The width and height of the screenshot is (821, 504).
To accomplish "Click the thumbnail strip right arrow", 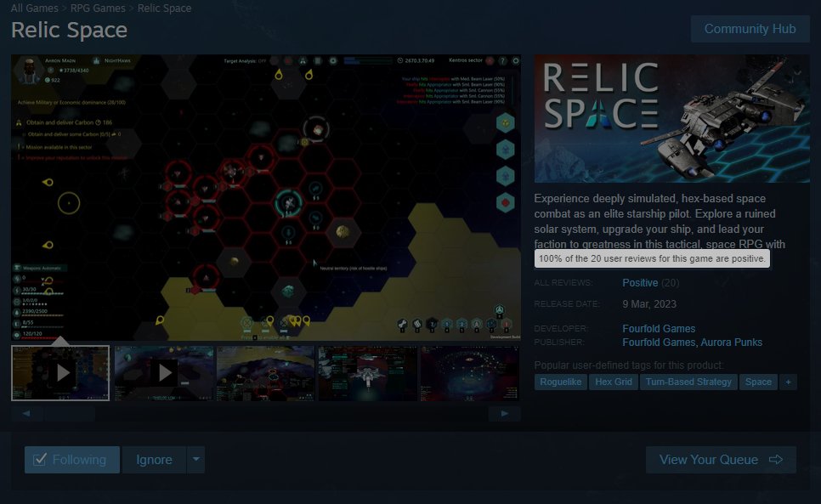I will (x=504, y=413).
